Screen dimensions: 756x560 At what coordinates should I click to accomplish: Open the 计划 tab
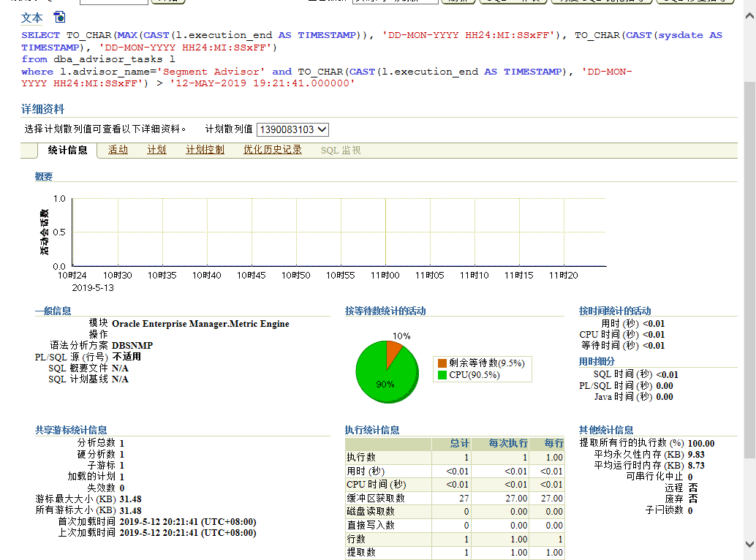156,150
